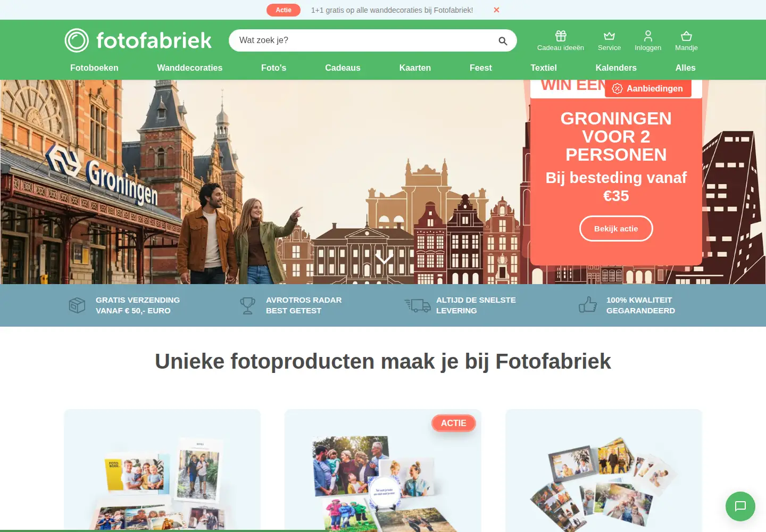Screen dimensions: 766x532
Task: Open the Foto's menu
Action: (x=273, y=68)
